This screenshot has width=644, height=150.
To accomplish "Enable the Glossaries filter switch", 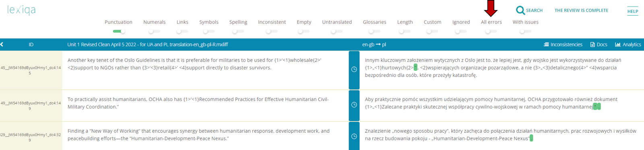I will coord(374,31).
